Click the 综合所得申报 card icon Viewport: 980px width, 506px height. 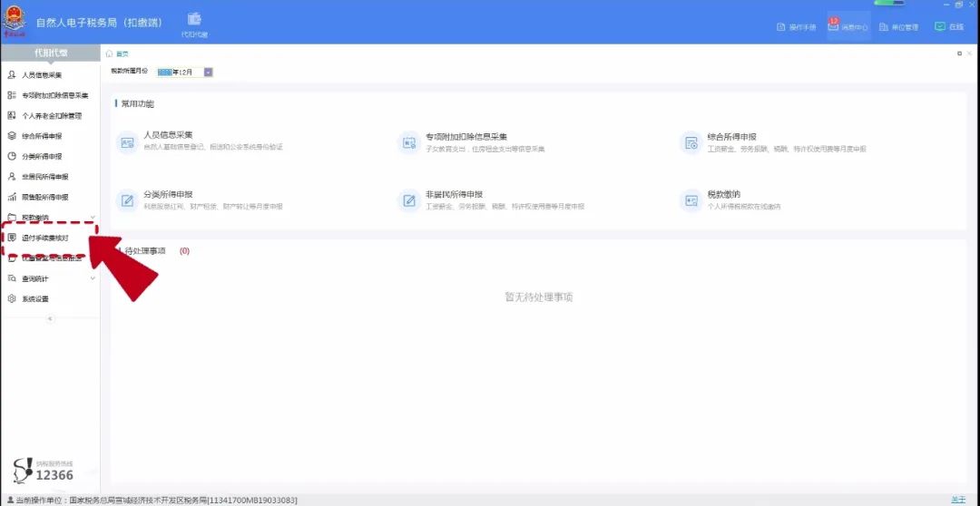[x=691, y=142]
